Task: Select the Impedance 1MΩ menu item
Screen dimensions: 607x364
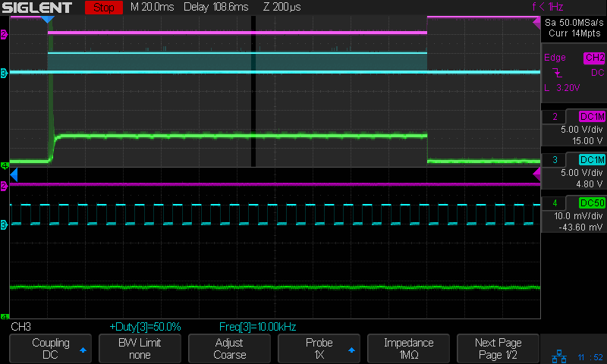Action: pos(409,349)
